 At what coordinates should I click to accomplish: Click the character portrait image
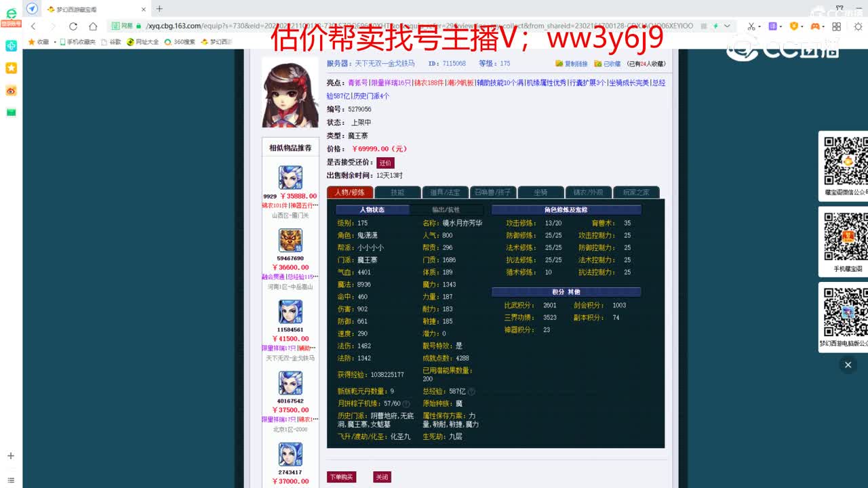(290, 94)
